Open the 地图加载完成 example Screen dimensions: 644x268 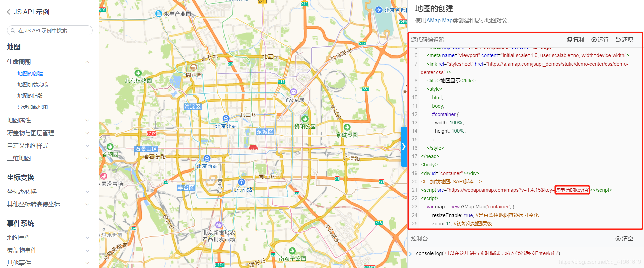[x=33, y=84]
